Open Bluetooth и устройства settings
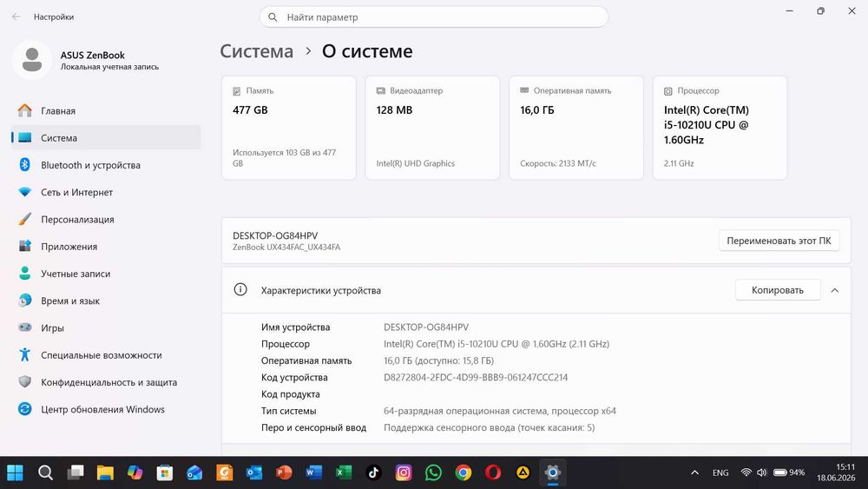The image size is (868, 489). click(106, 165)
